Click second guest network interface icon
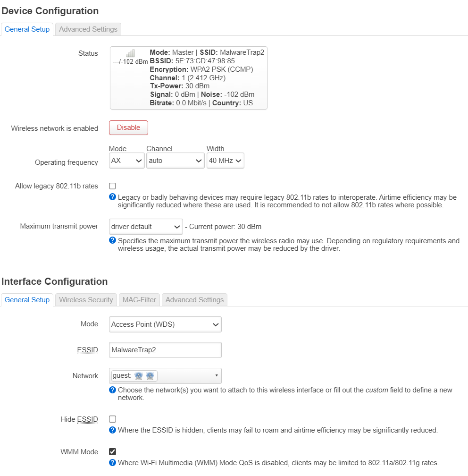This screenshot has height=476, width=468. pos(150,376)
